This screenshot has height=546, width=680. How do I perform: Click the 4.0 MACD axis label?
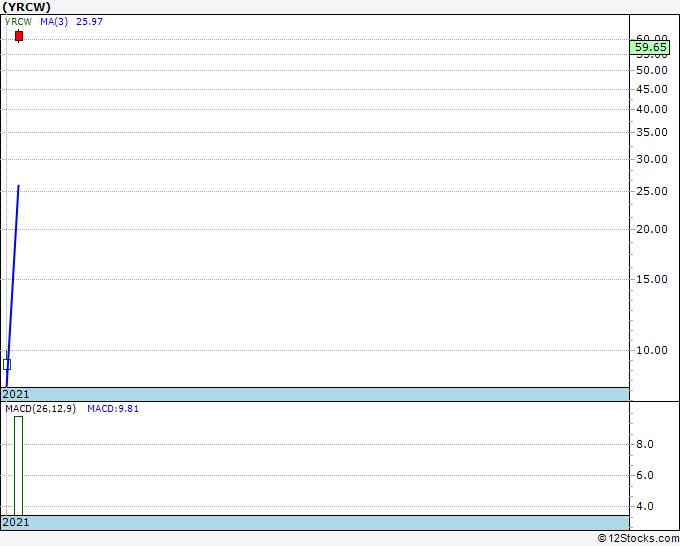coord(645,506)
